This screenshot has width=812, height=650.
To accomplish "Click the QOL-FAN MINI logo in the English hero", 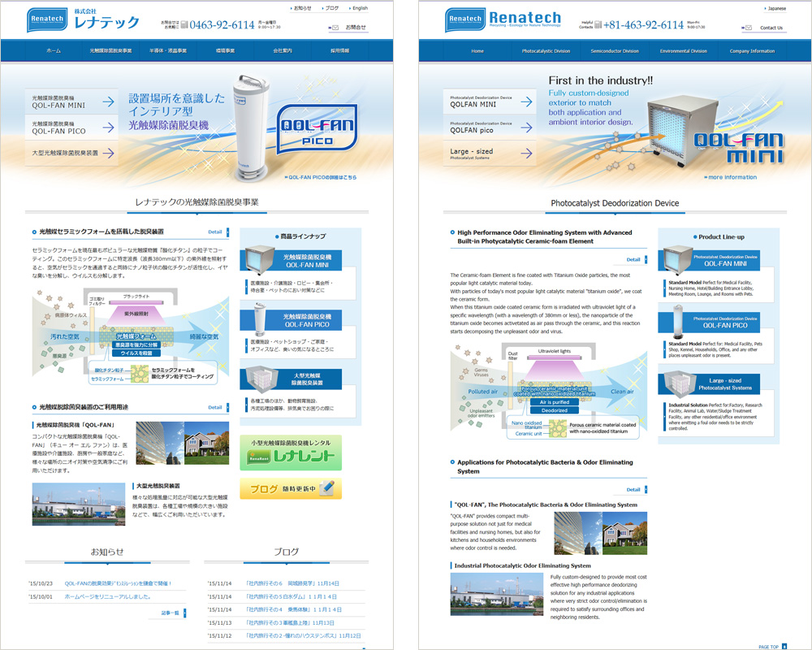I will click(738, 148).
